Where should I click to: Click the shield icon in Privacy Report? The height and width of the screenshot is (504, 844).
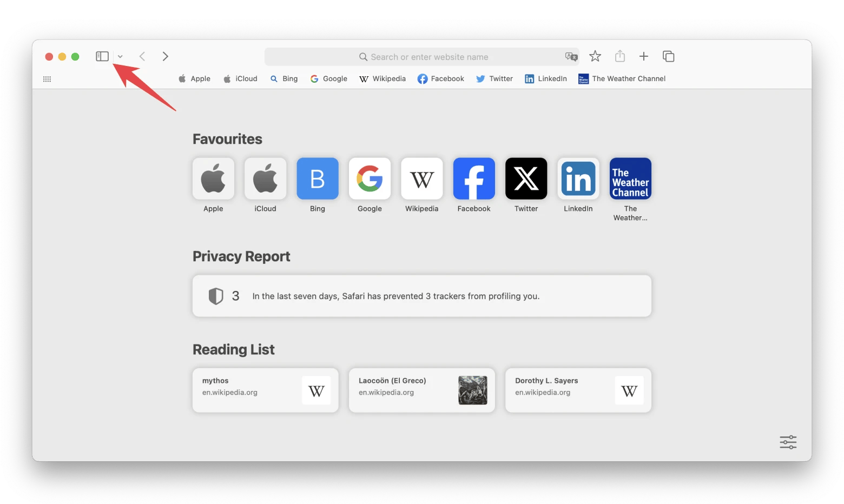click(x=216, y=296)
